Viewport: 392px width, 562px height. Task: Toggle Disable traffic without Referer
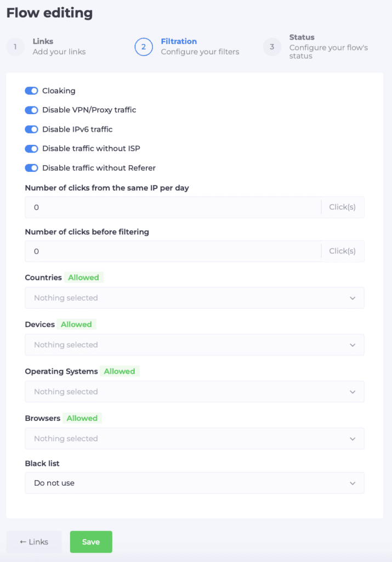click(31, 168)
